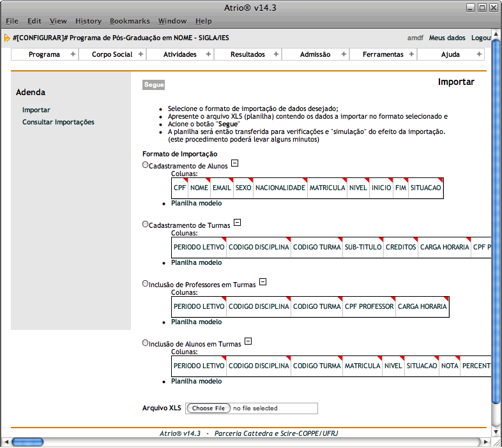Open the History menu
Image resolution: width=502 pixels, height=448 pixels.
(88, 21)
